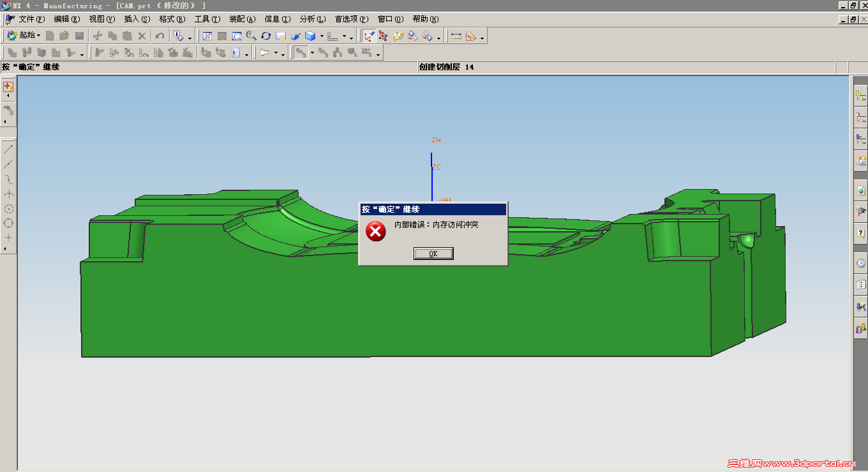
Task: Click the Delete X icon
Action: click(142, 36)
